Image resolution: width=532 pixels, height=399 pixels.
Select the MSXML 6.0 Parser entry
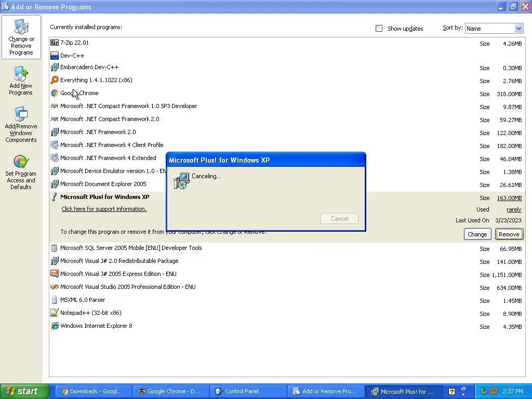[x=83, y=300]
